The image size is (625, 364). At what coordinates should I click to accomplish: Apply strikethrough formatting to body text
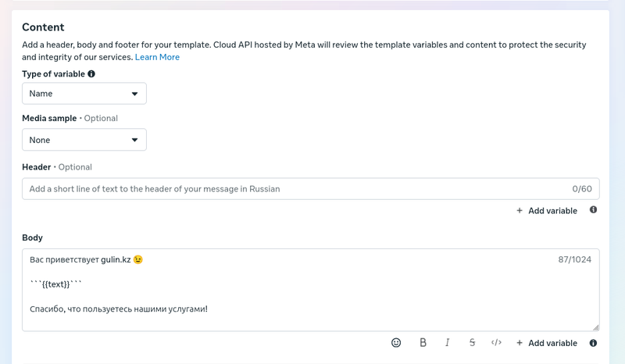472,343
